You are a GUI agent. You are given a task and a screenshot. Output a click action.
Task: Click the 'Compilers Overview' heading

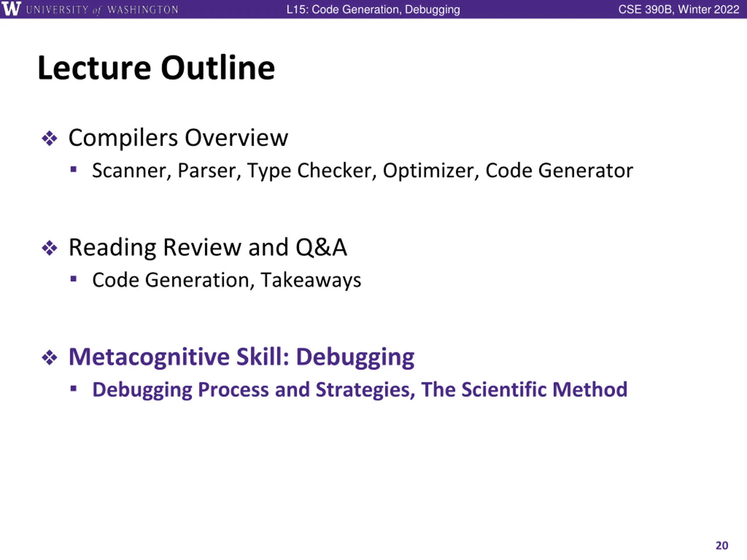pyautogui.click(x=178, y=138)
